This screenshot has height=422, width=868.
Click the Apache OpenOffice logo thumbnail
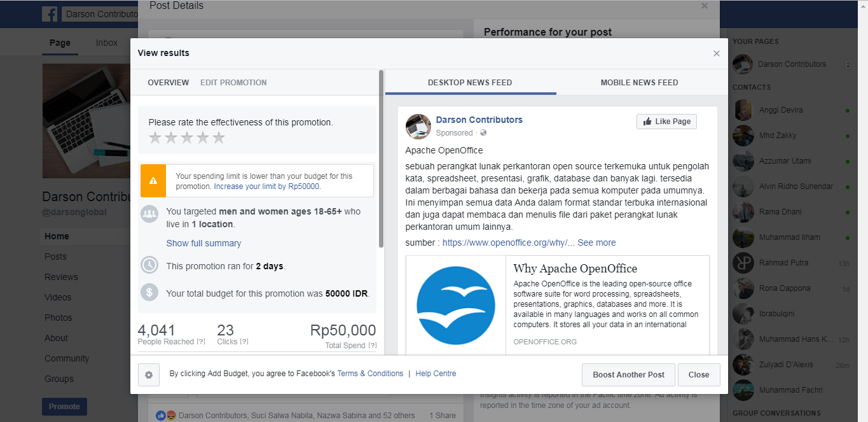tap(456, 306)
